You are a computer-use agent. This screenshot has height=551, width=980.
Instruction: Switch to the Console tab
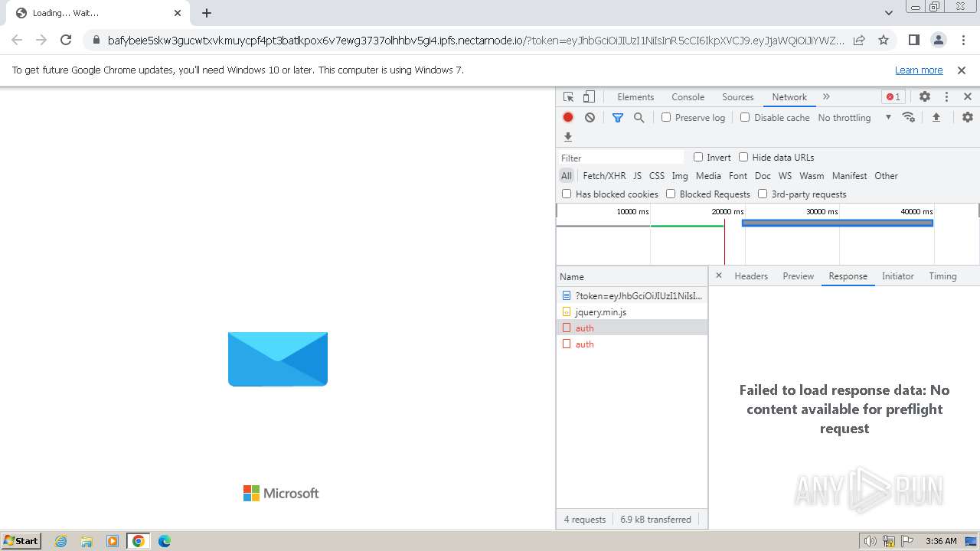(688, 97)
